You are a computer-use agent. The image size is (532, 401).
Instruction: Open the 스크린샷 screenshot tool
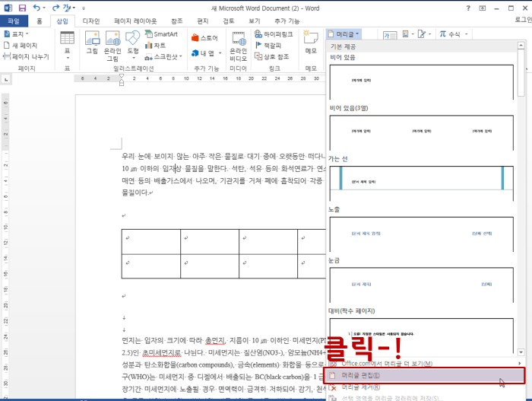pyautogui.click(x=162, y=57)
